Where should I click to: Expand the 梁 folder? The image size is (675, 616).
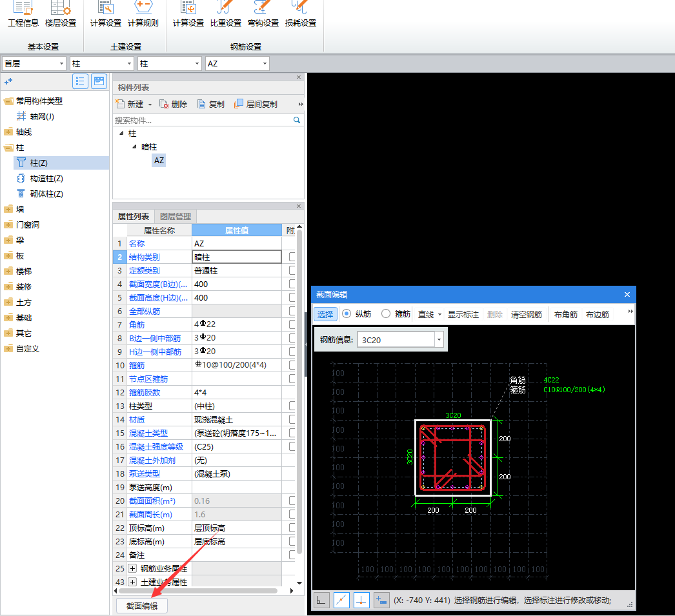tap(8, 241)
